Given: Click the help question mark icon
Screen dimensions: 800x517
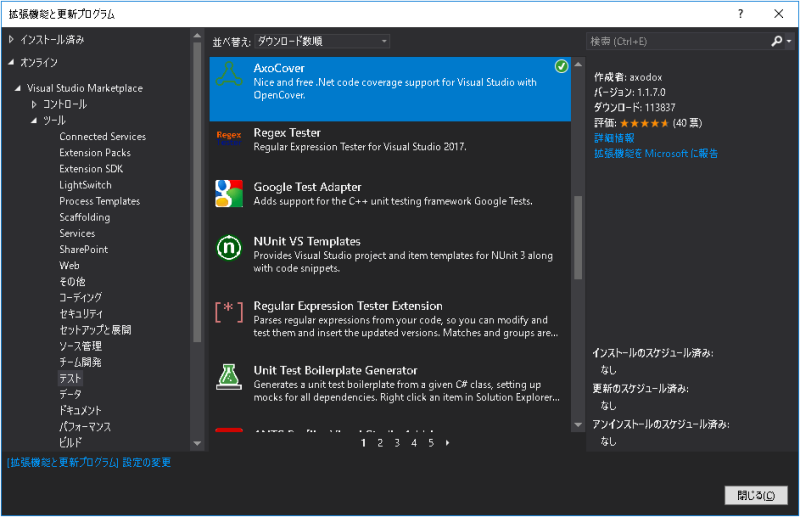Looking at the screenshot, I should 740,14.
